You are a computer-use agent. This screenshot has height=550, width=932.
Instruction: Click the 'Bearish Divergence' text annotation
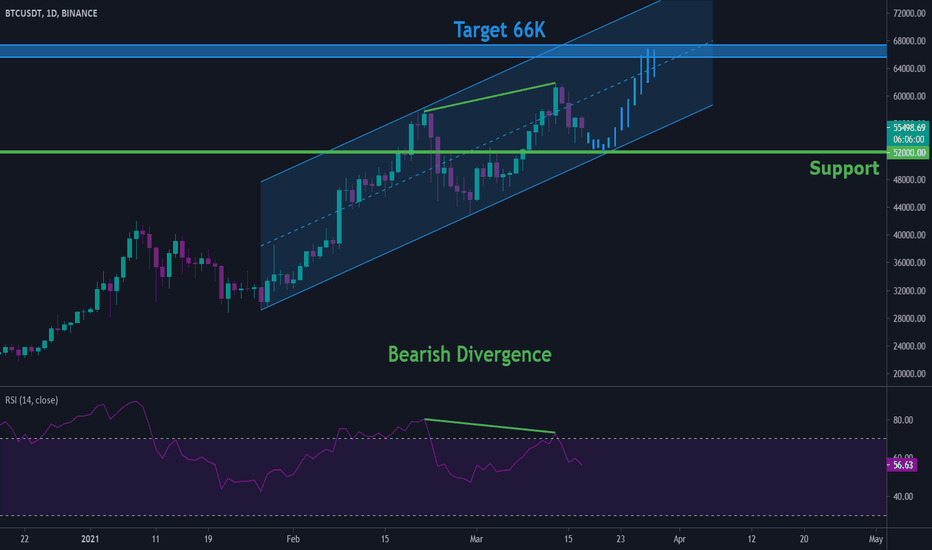point(470,354)
